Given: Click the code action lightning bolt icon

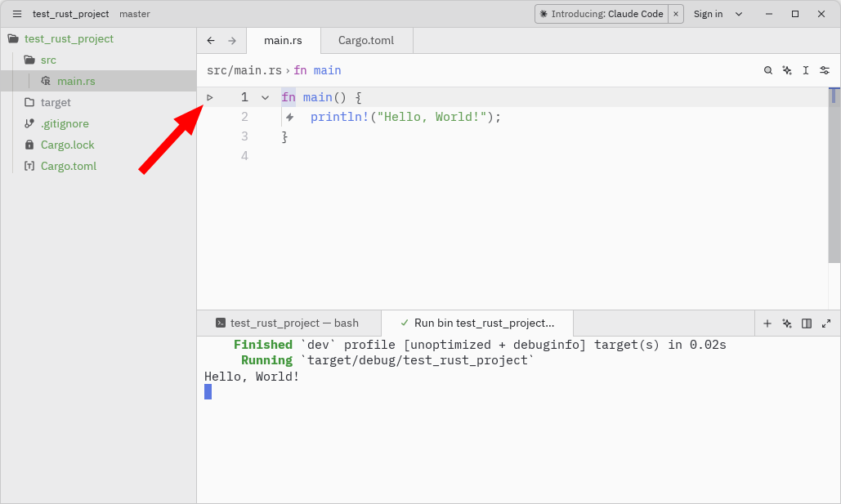Looking at the screenshot, I should coord(289,118).
